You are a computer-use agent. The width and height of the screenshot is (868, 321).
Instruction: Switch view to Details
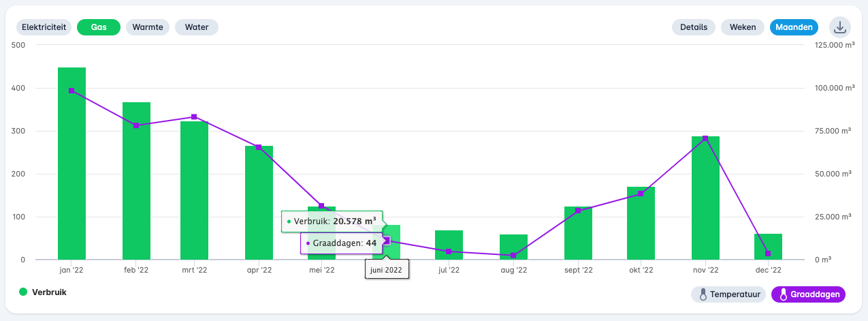(x=693, y=27)
